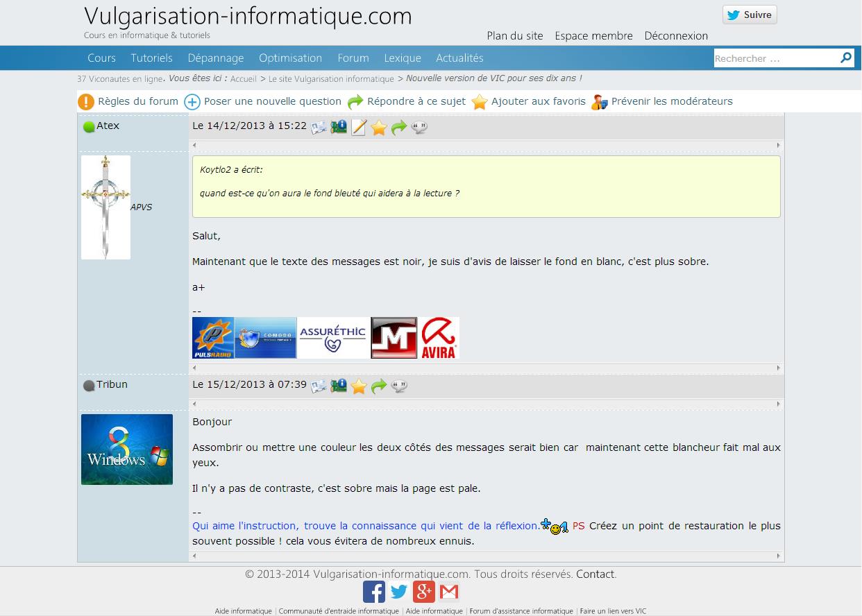Click the search magnifier icon
Image resolution: width=862 pixels, height=616 pixels.
[x=846, y=58]
